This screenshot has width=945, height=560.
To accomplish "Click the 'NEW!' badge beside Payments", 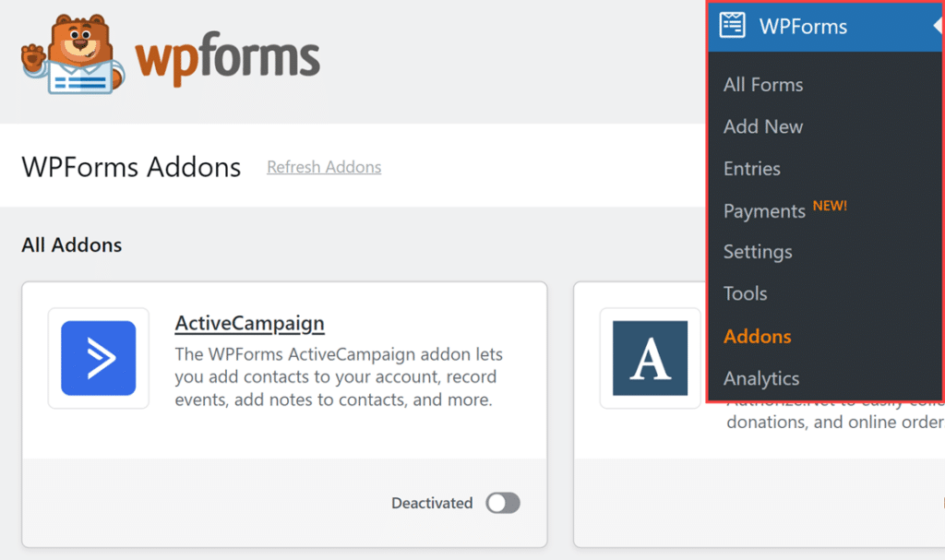I will click(830, 206).
